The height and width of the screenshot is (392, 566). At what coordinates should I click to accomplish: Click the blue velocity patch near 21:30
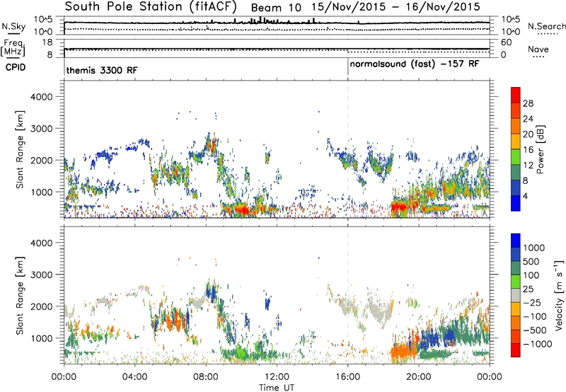(x=449, y=336)
